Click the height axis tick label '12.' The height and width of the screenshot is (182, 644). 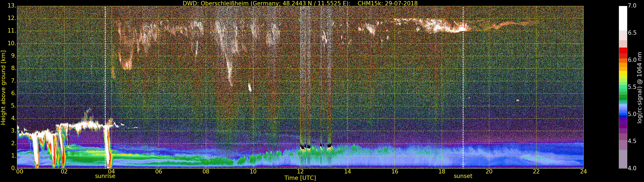[x=12, y=18]
